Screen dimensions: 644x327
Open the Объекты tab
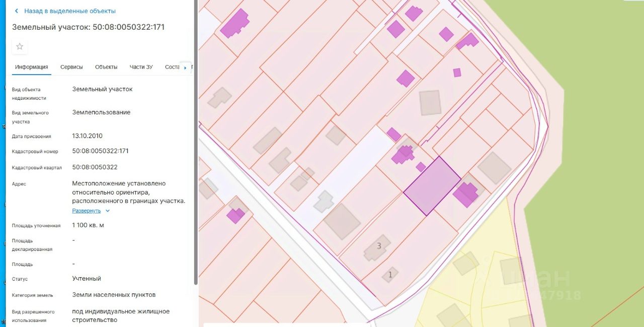(x=106, y=67)
